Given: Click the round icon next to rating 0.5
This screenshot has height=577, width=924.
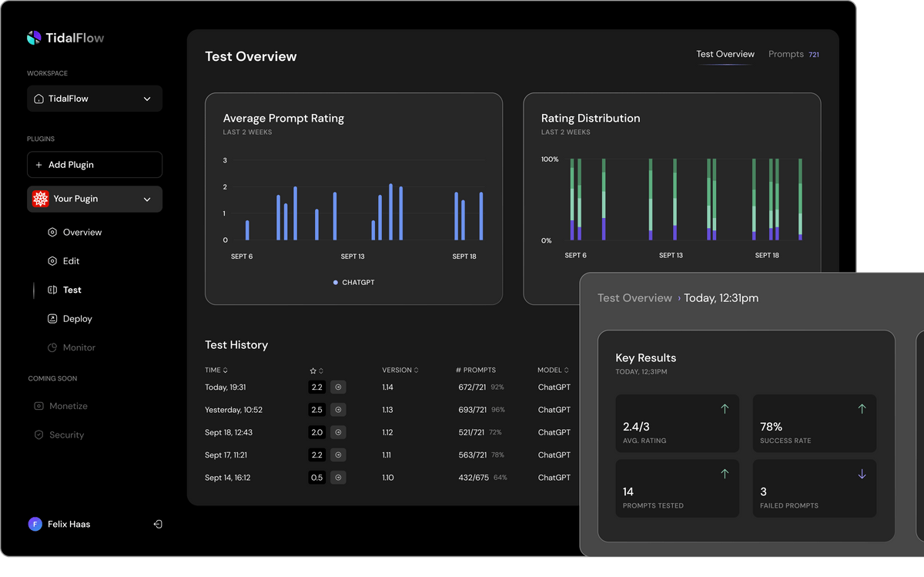Looking at the screenshot, I should tap(338, 478).
